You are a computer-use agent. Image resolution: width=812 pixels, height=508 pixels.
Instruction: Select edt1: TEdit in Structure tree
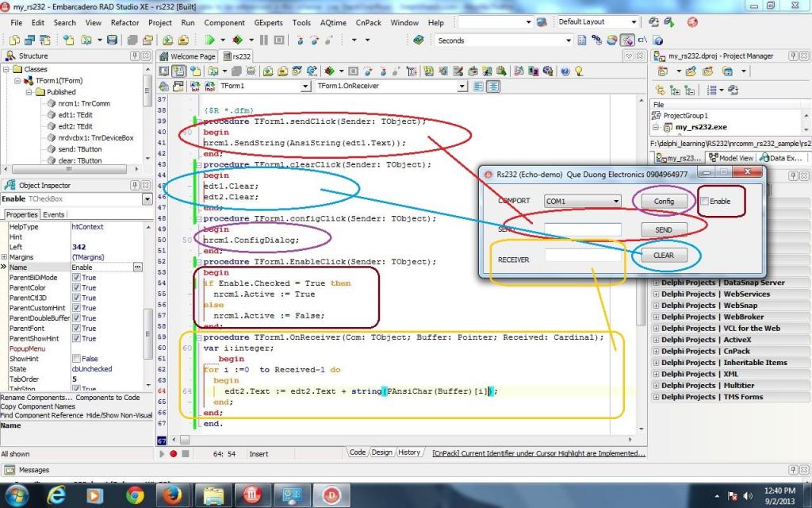point(75,115)
